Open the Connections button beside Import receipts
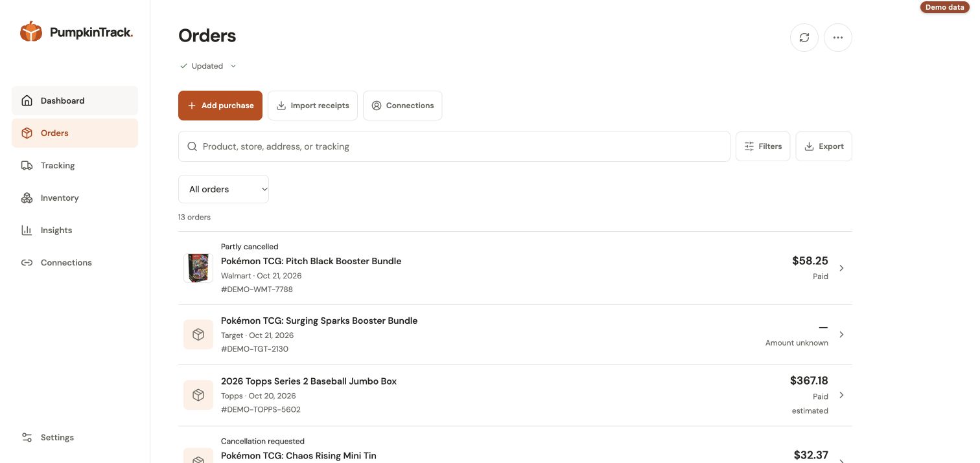The height and width of the screenshot is (463, 980). click(402, 106)
